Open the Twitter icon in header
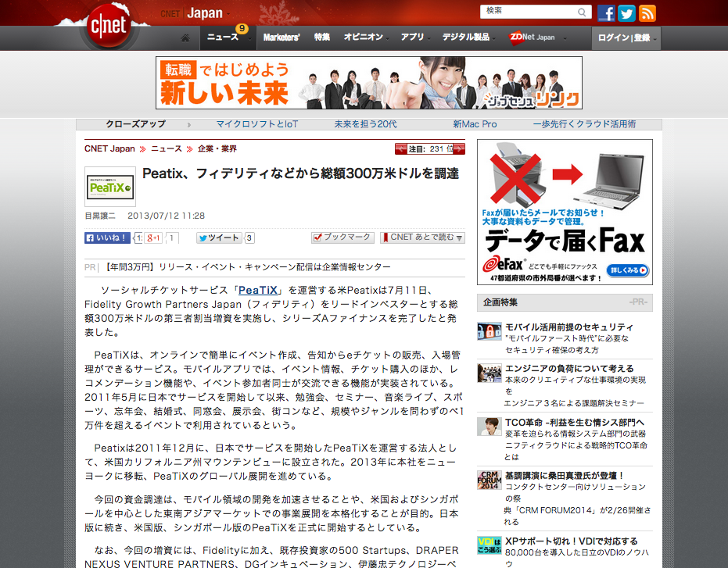 (x=627, y=13)
